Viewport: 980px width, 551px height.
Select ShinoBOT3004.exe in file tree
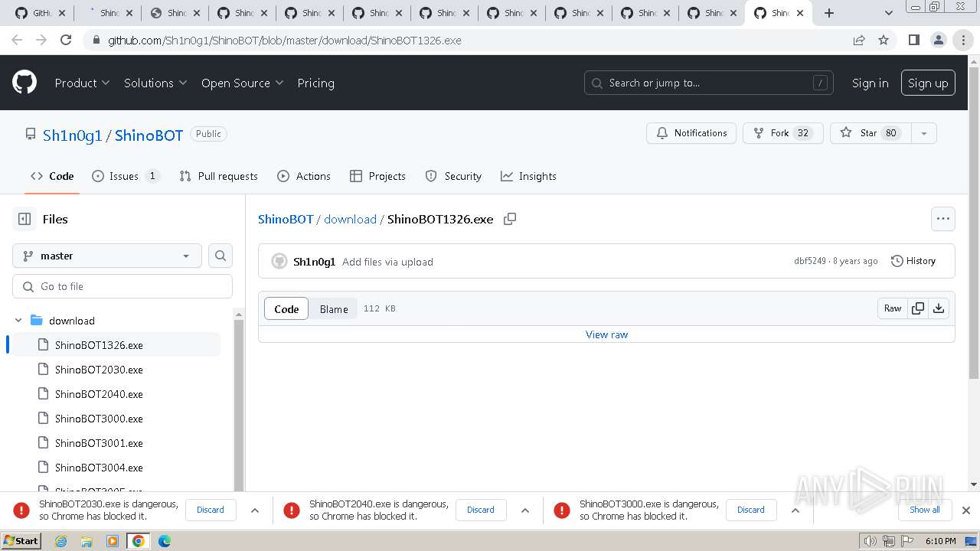click(99, 468)
